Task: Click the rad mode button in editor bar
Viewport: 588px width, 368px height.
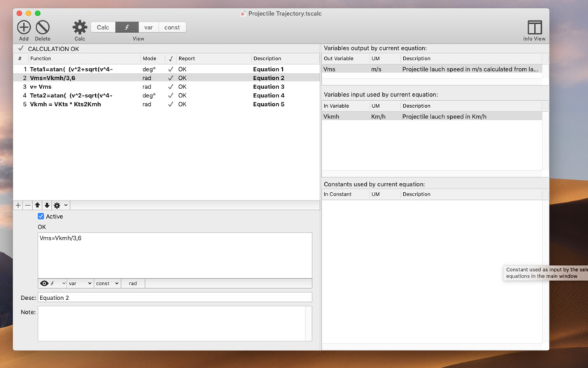Action: click(x=133, y=283)
